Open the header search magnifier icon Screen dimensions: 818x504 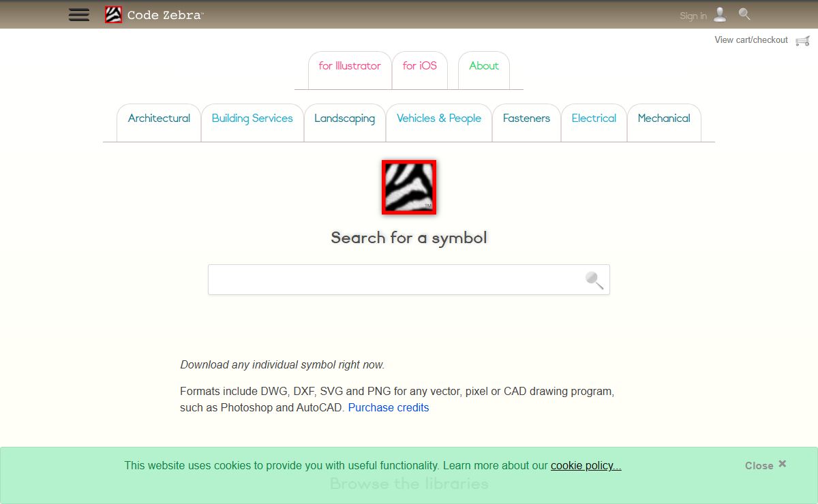[744, 14]
